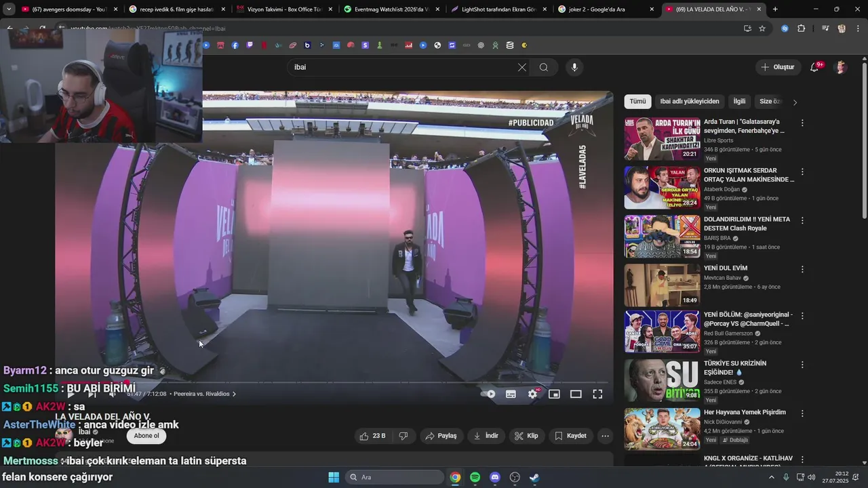
Task: Open Chrome three-dot menu
Action: click(x=857, y=28)
